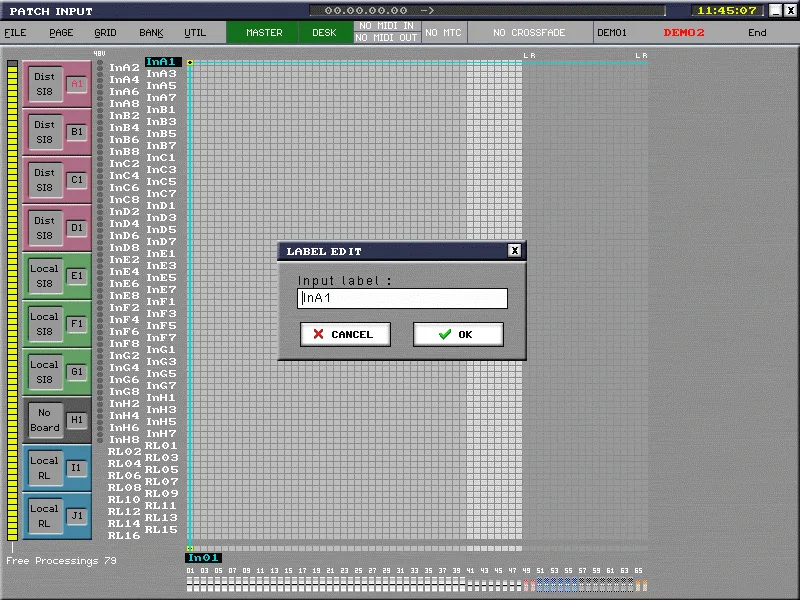800x600 pixels.
Task: Select the InC4 input row
Action: pyautogui.click(x=124, y=176)
